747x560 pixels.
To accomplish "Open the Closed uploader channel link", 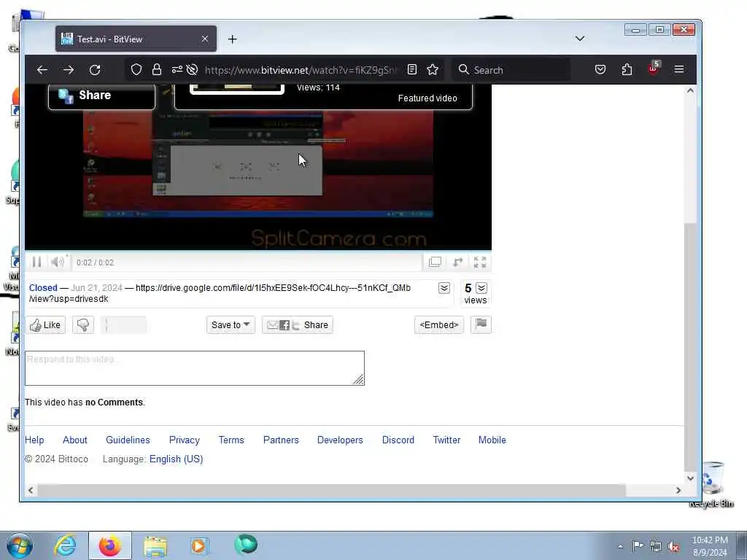I will 43,287.
